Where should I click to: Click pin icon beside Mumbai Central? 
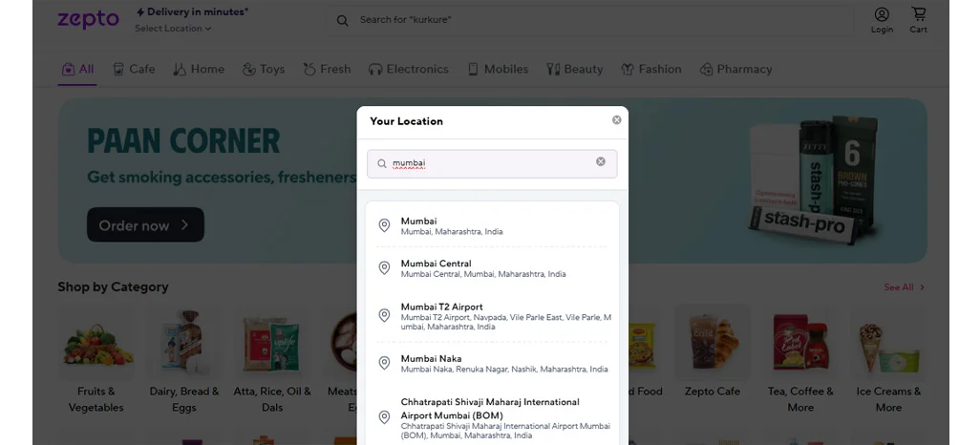[384, 268]
